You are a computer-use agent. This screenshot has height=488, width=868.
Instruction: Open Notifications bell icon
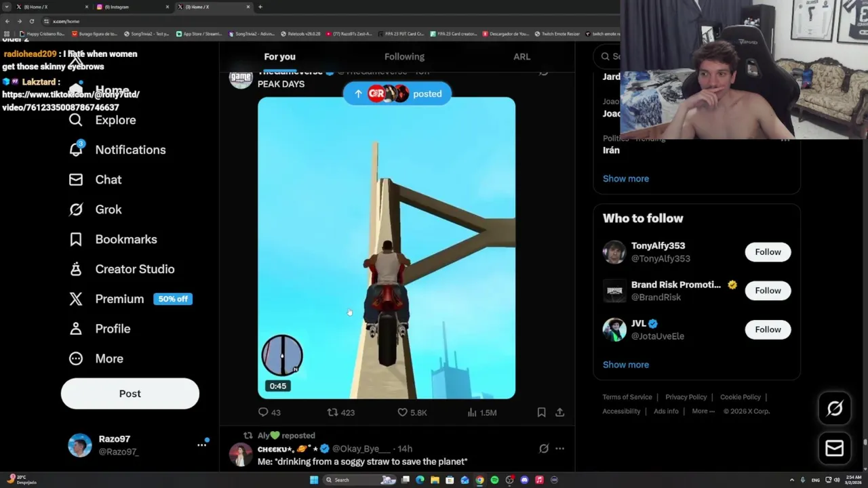(76, 149)
